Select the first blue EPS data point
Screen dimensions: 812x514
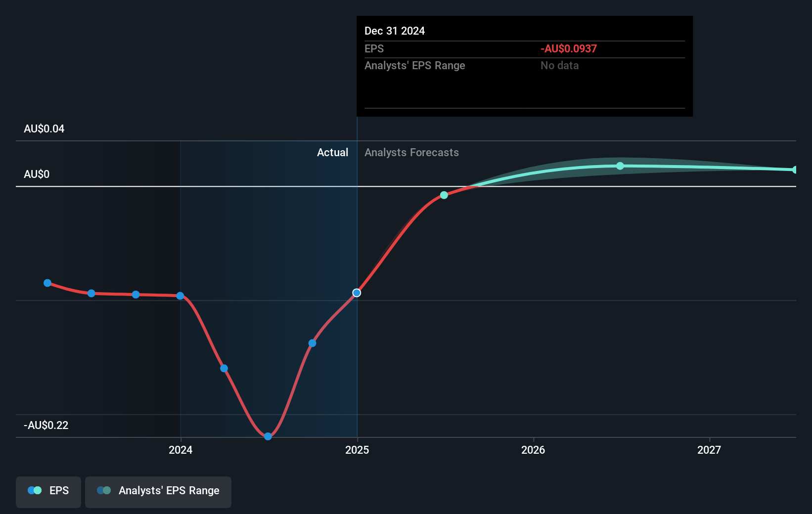(47, 283)
